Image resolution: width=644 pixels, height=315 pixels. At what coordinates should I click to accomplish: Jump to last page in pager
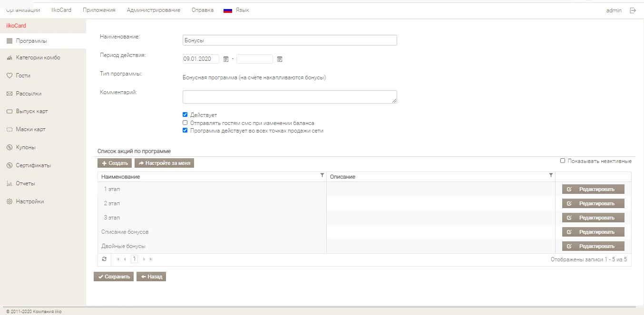[151, 259]
